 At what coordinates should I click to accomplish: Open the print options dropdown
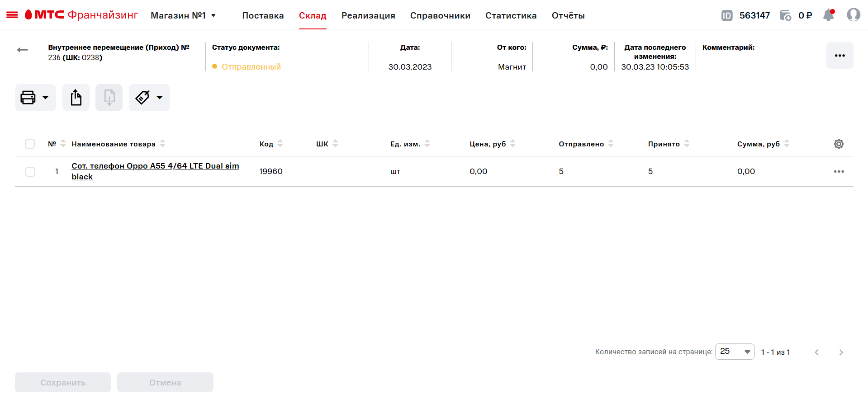point(35,98)
